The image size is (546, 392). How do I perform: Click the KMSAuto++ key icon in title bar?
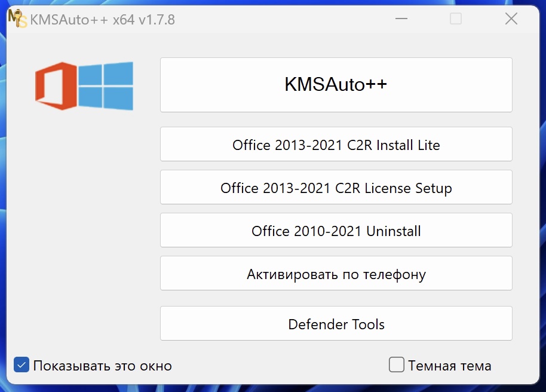pos(17,19)
